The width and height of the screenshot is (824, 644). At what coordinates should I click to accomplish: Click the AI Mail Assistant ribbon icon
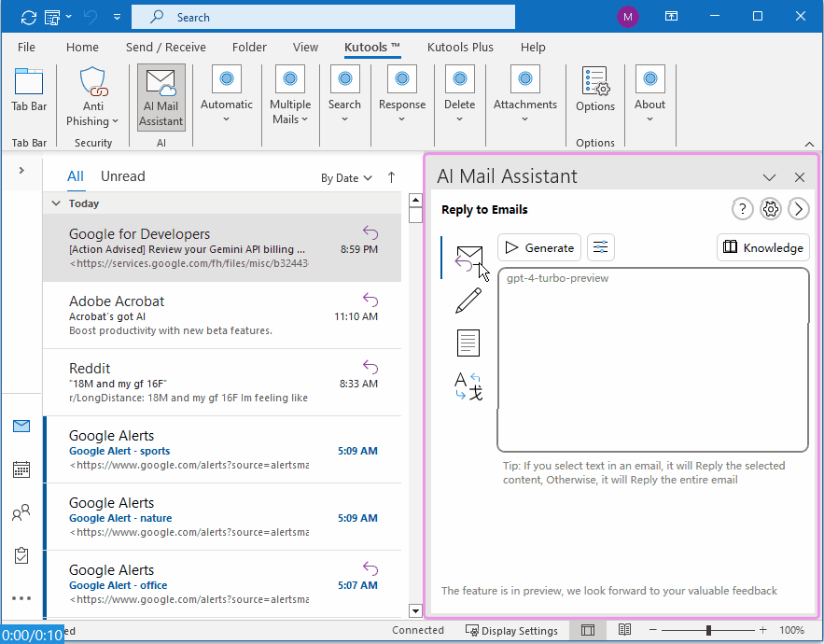coord(161,97)
